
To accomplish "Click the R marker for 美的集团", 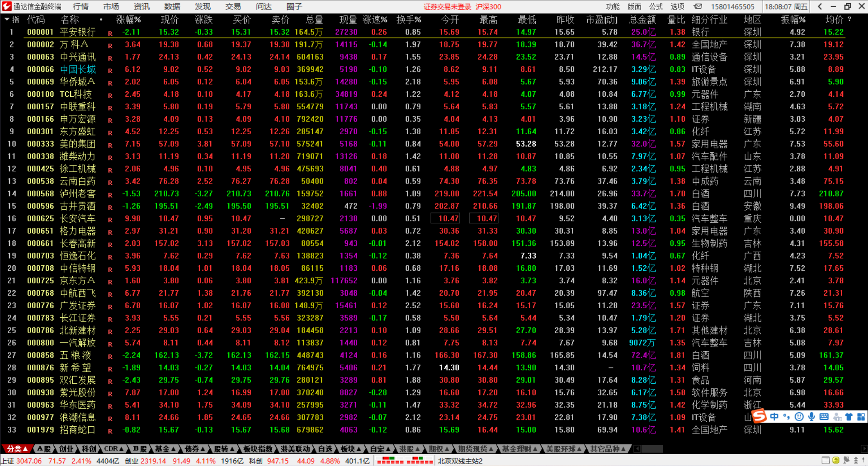I will click(x=110, y=145).
